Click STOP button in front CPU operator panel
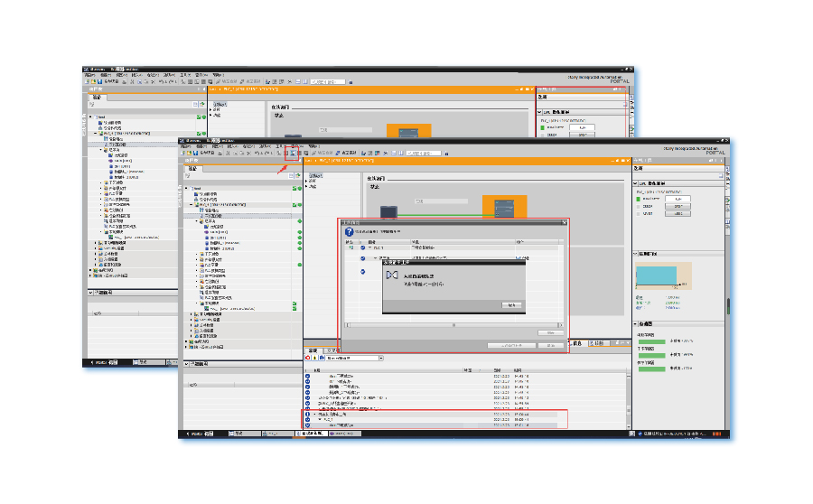813x504 pixels. coord(677,206)
